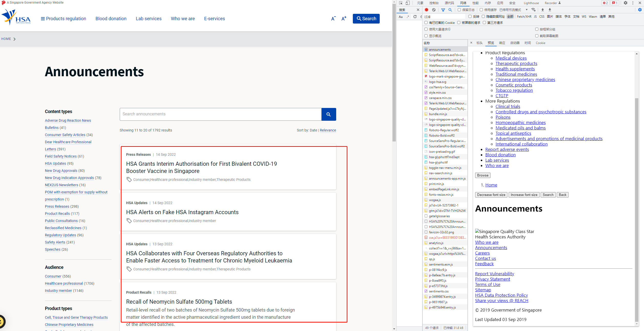The image size is (644, 331).
Task: Tick the 第三方请求 checkbox
Action: (x=484, y=23)
